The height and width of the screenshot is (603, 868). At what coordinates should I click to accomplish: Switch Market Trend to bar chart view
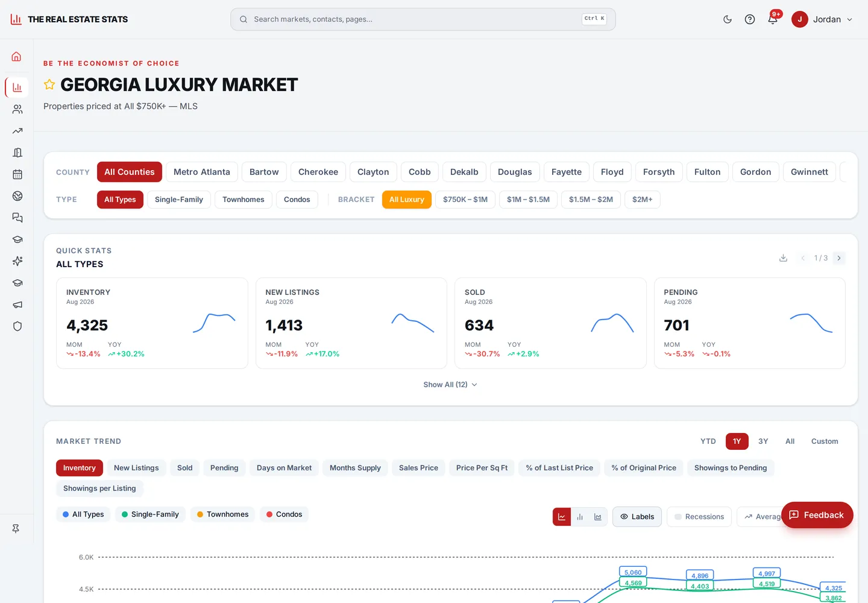(x=580, y=517)
